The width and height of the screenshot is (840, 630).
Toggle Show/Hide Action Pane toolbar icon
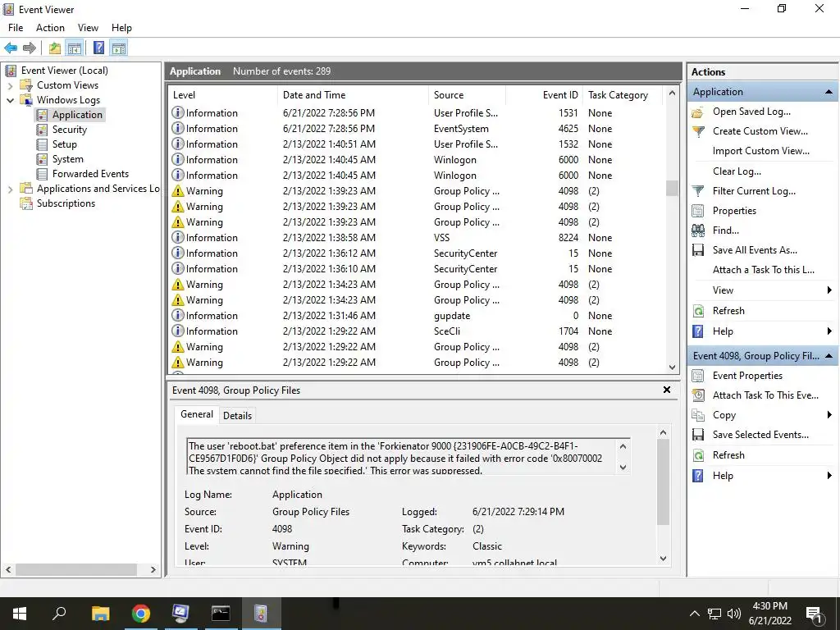tap(119, 48)
